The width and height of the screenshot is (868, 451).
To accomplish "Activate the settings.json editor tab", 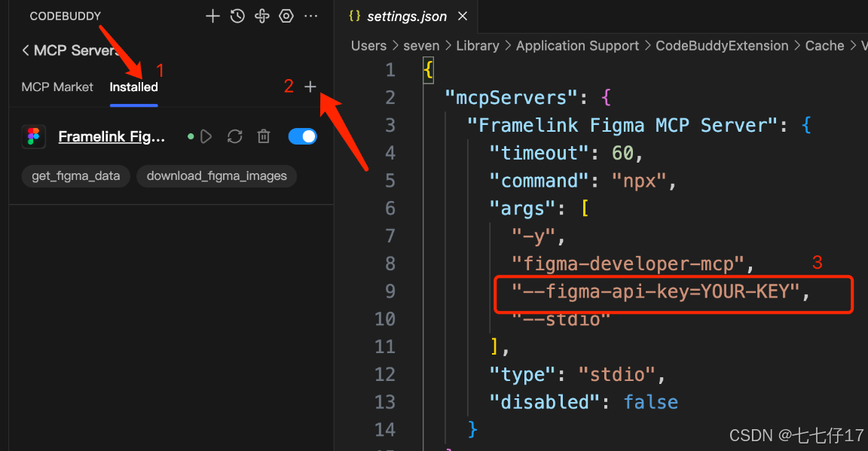I will 407,17.
